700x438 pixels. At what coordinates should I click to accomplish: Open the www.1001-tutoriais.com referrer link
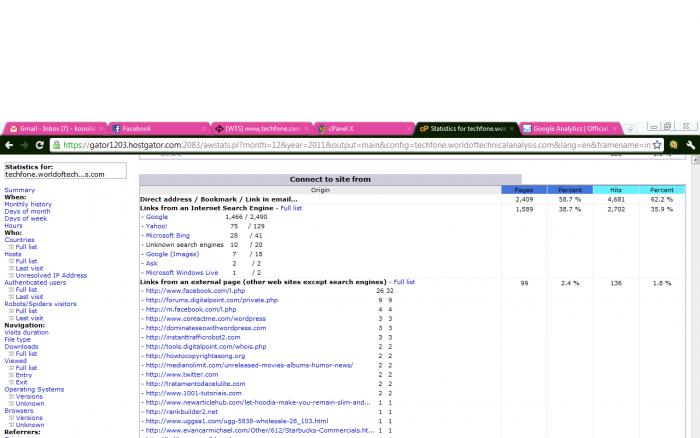pos(193,393)
